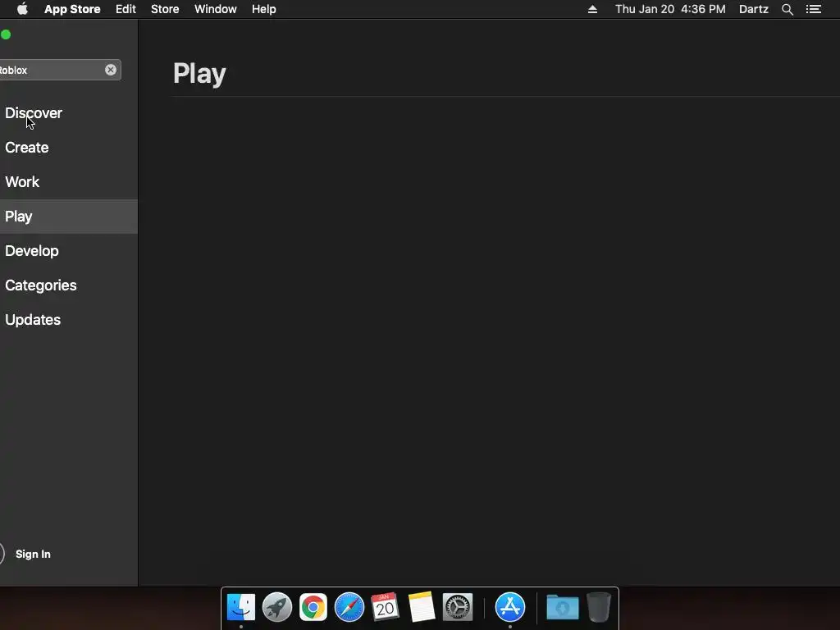The height and width of the screenshot is (630, 840).
Task: Clear the Roblox search field
Action: (111, 70)
